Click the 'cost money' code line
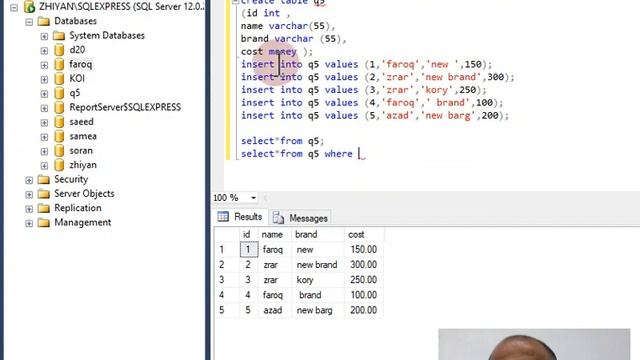640x360 pixels. [x=277, y=51]
